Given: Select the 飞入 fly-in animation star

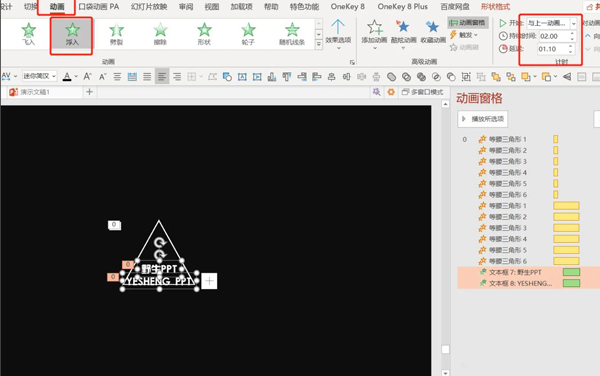Looking at the screenshot, I should [29, 33].
